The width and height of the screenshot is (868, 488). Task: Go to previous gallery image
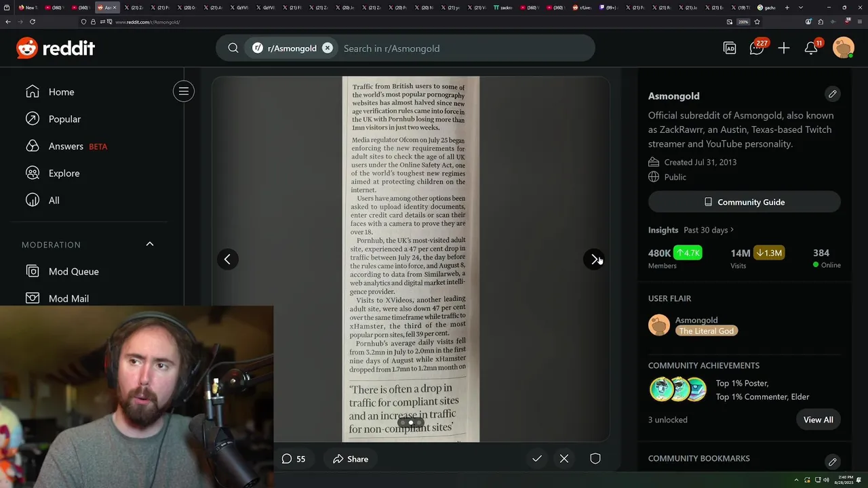[227, 259]
